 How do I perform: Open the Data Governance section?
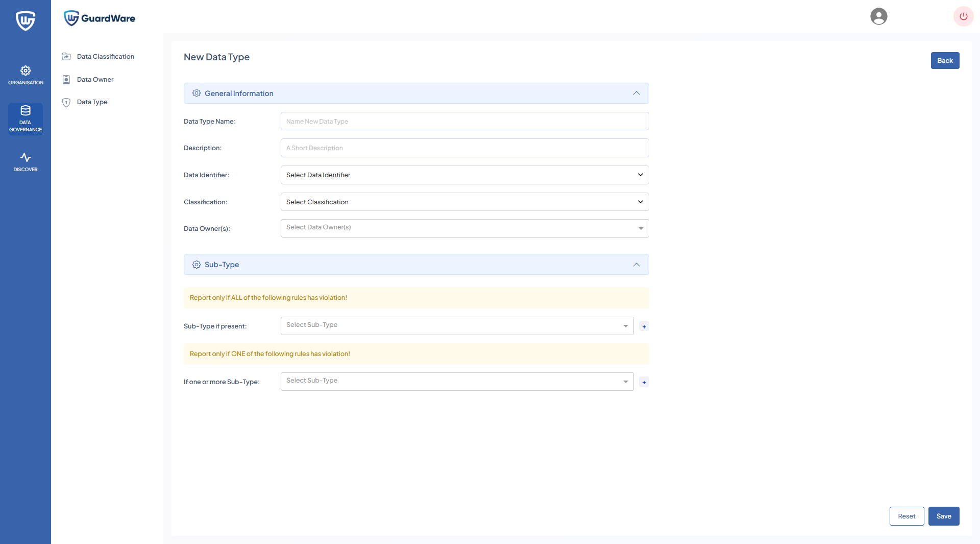click(x=26, y=119)
